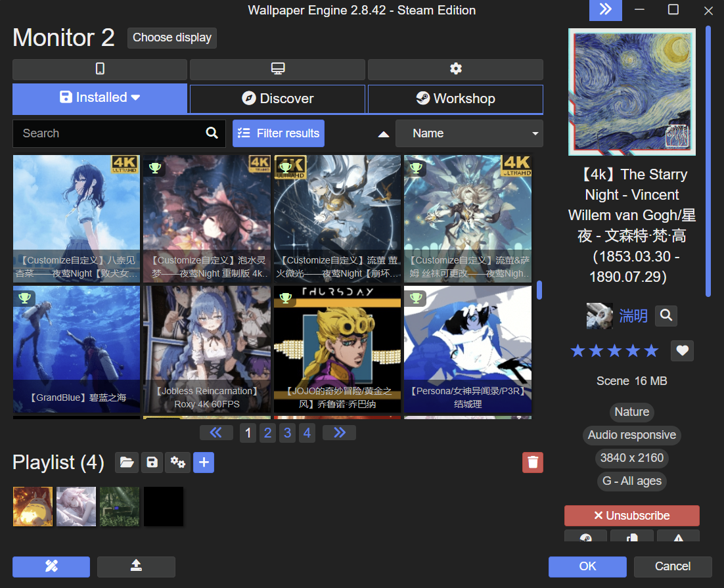The height and width of the screenshot is (588, 724).
Task: Delete playlist with red trash icon
Action: click(x=532, y=463)
